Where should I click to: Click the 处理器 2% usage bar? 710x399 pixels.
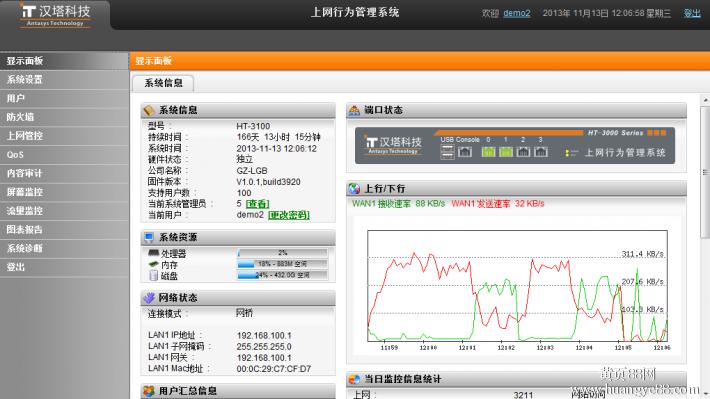pos(282,253)
